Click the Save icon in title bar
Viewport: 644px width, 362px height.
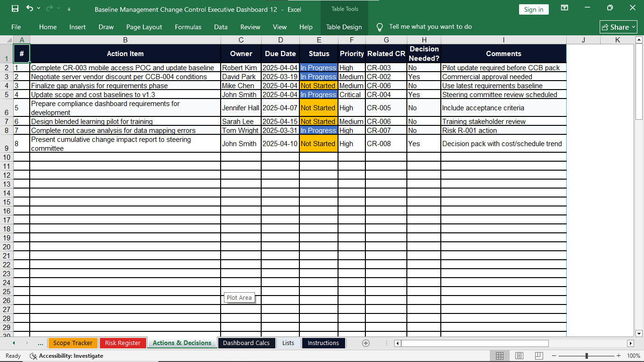coord(15,8)
